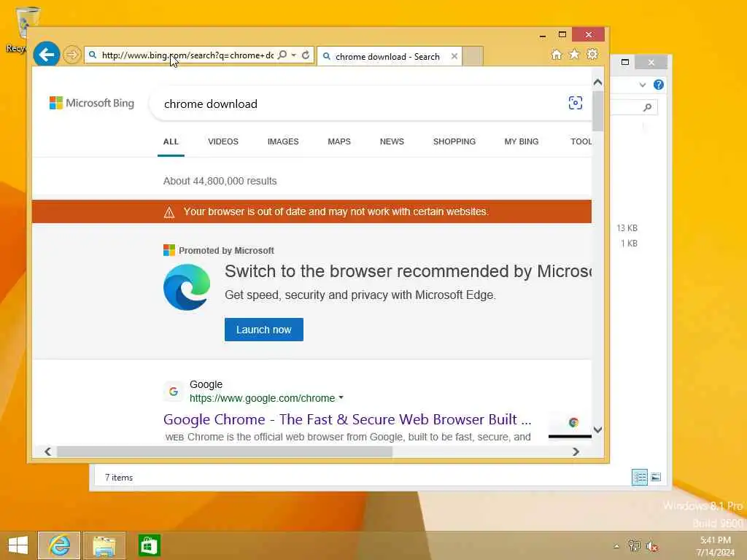Screen dimensions: 747x560
Task: Open the address bar autocomplete dropdown arrow
Action: pyautogui.click(x=293, y=55)
